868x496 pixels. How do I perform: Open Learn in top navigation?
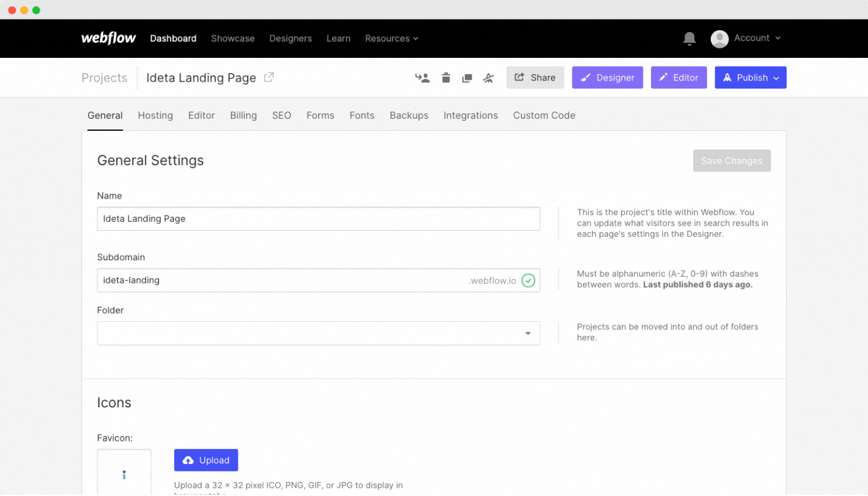pos(338,38)
